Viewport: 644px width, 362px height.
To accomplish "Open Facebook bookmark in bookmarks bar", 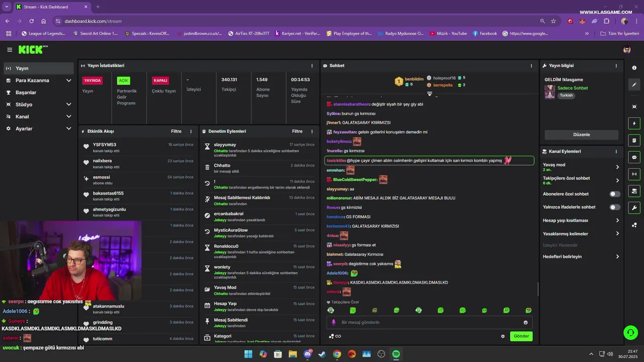I will tap(485, 34).
